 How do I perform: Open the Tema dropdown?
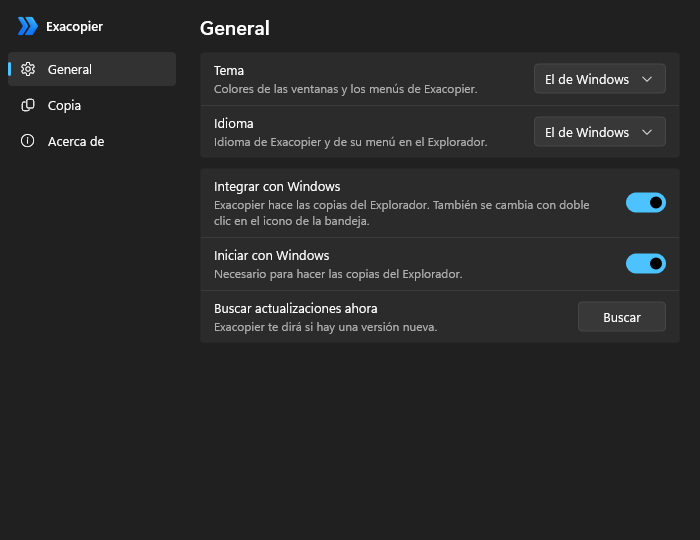600,79
